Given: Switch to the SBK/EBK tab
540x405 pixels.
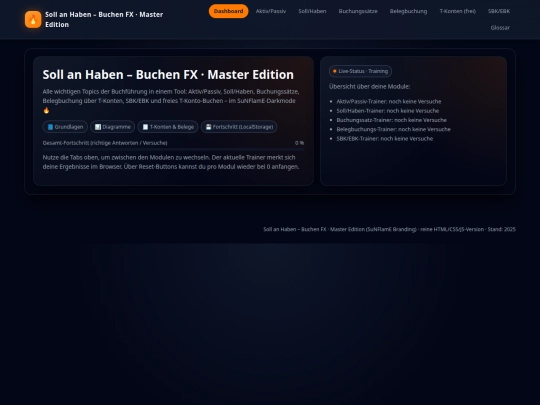Looking at the screenshot, I should 499,11.
